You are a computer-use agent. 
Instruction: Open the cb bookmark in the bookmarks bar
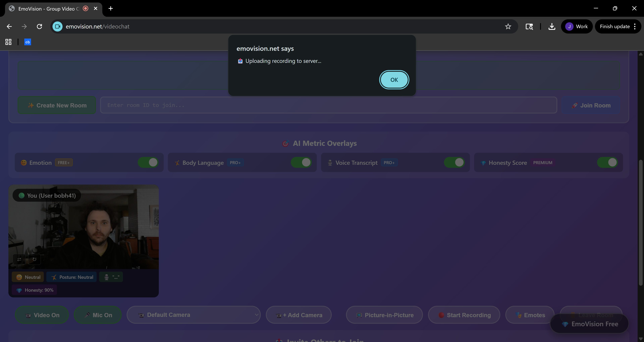28,42
